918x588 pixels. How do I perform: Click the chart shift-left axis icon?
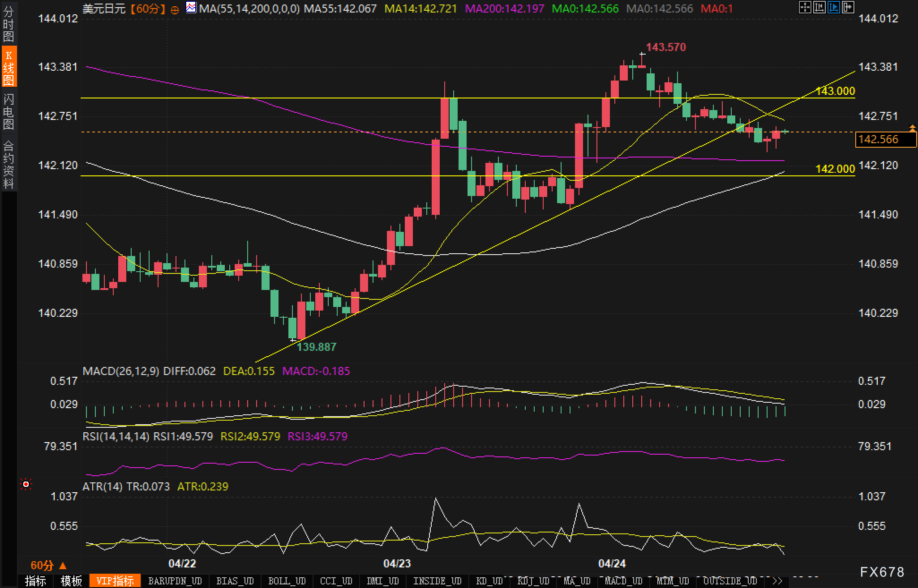(819, 7)
